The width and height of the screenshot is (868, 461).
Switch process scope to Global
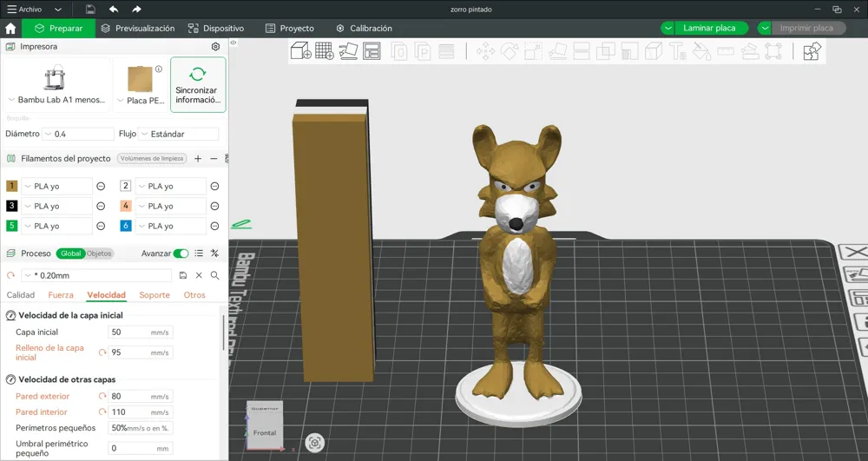tap(70, 254)
